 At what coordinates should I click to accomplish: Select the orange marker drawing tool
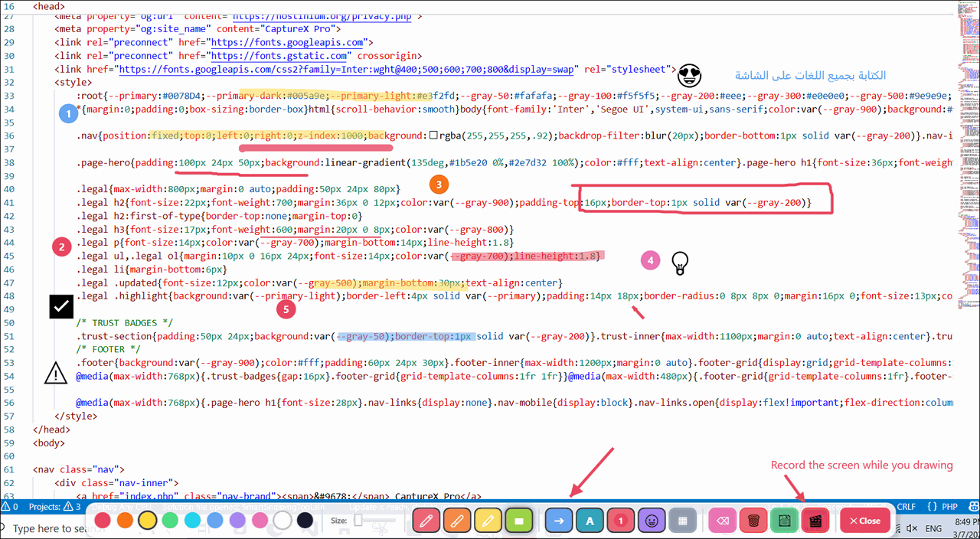tap(457, 521)
